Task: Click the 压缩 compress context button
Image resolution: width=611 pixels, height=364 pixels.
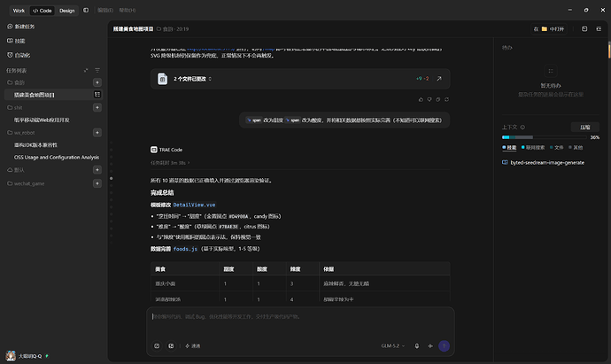Action: [x=585, y=127]
